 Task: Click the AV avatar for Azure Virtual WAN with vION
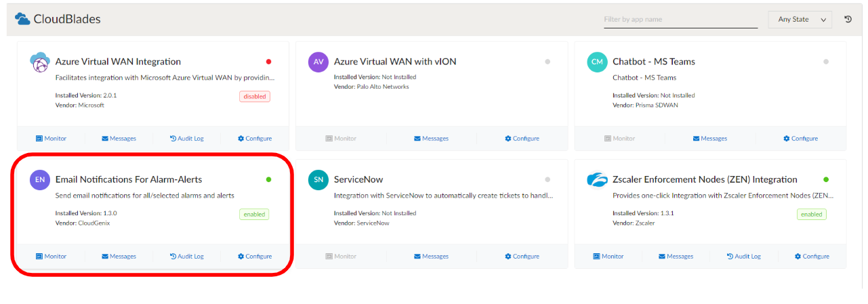tap(318, 62)
